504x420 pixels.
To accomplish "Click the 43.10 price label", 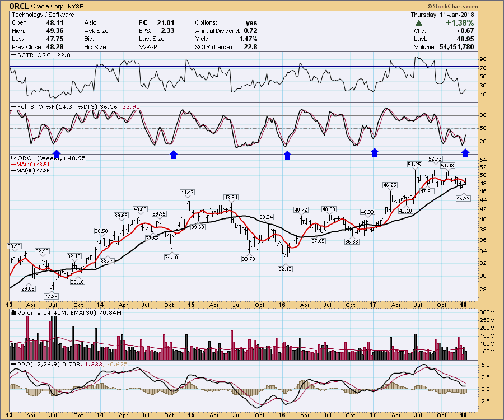I will (405, 211).
